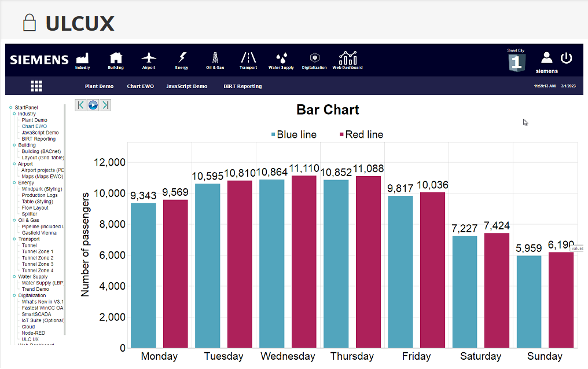Open the grid apps menu icon
This screenshot has width=588, height=369.
coord(36,86)
